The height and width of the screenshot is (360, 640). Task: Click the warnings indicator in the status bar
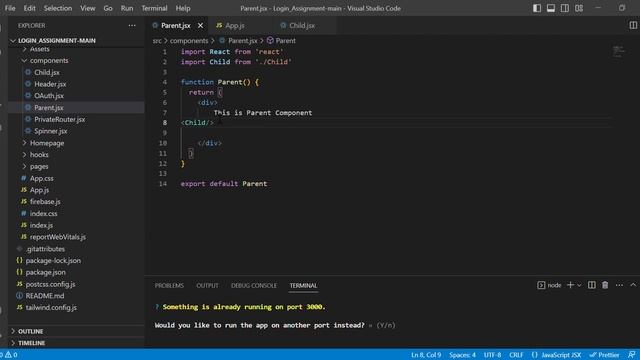pyautogui.click(x=11, y=355)
